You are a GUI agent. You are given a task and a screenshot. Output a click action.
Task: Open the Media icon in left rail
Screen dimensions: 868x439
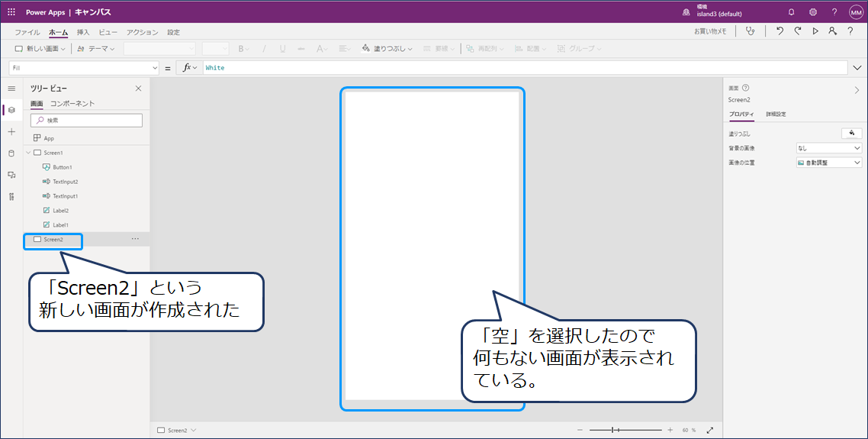[11, 175]
